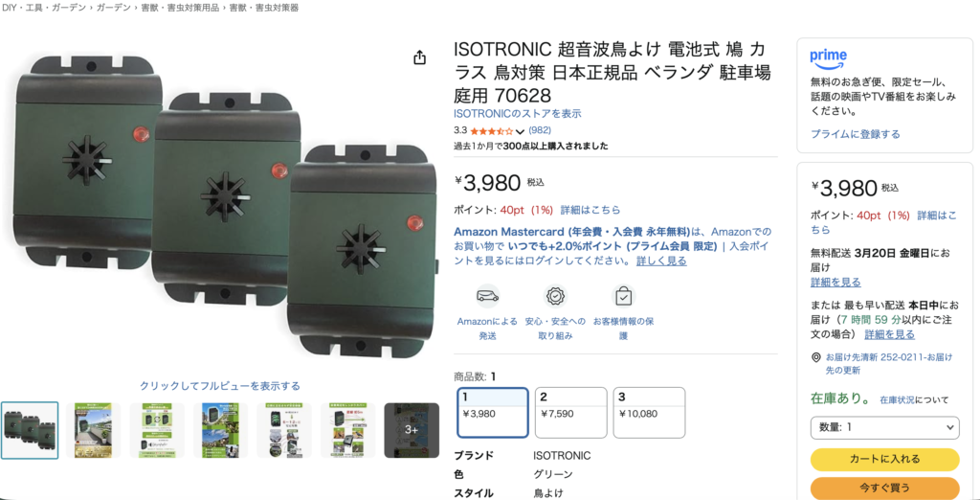
Task: Open the プライムに登録する link
Action: (855, 134)
